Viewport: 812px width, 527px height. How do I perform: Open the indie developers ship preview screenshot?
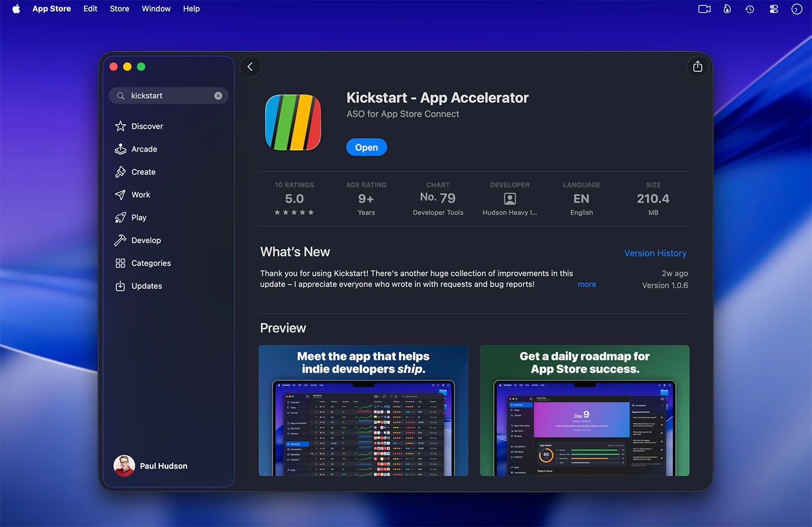363,411
